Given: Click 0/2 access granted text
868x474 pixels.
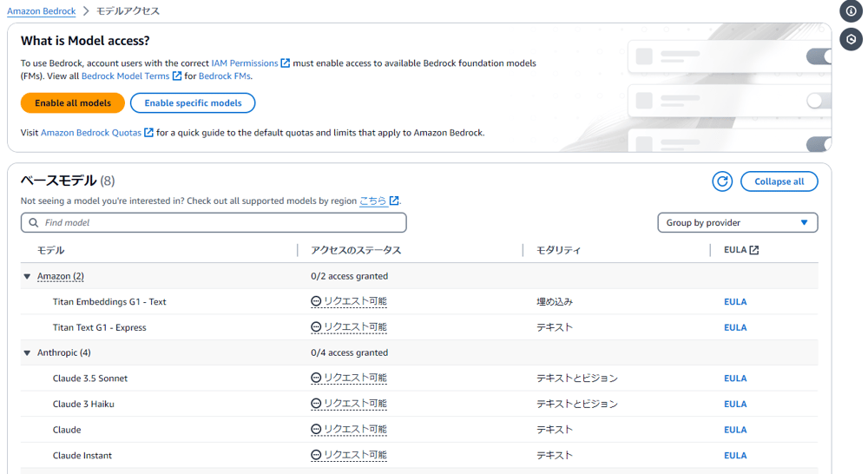Looking at the screenshot, I should (349, 276).
